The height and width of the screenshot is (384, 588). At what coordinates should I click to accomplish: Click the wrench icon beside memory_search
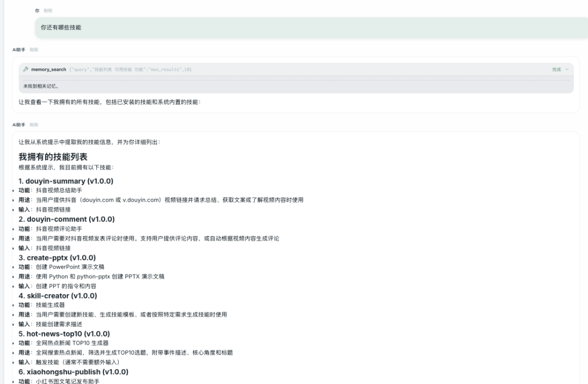26,70
